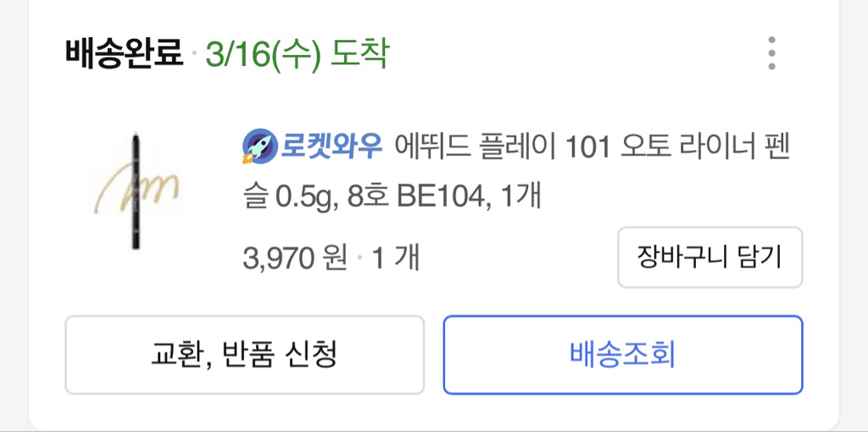The width and height of the screenshot is (868, 432).
Task: Click the Rocket Wow rocket badge icon
Action: 258,147
